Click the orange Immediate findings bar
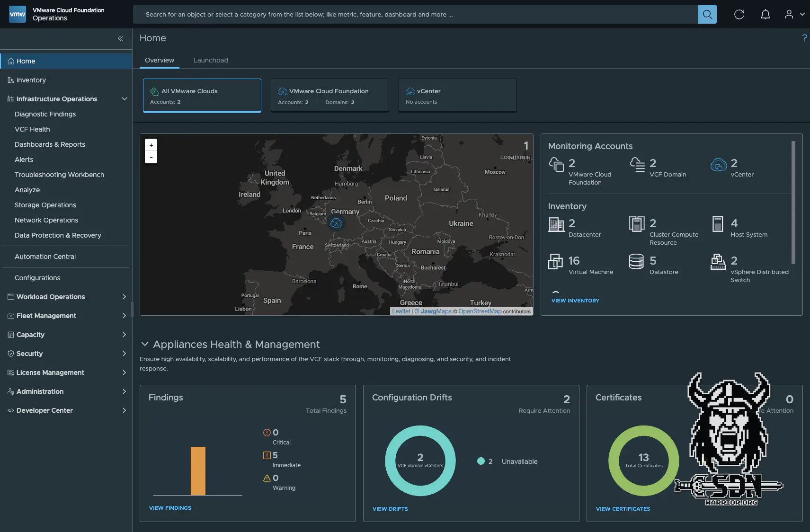 198,471
